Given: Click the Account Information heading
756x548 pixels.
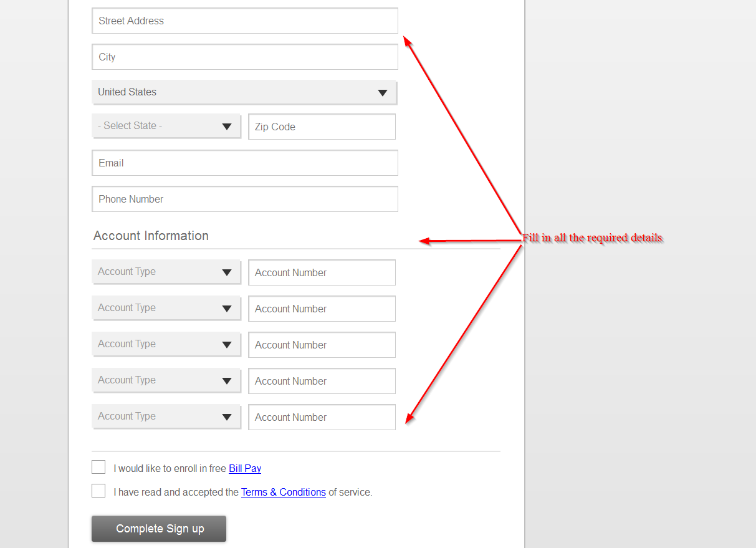Looking at the screenshot, I should coord(151,236).
